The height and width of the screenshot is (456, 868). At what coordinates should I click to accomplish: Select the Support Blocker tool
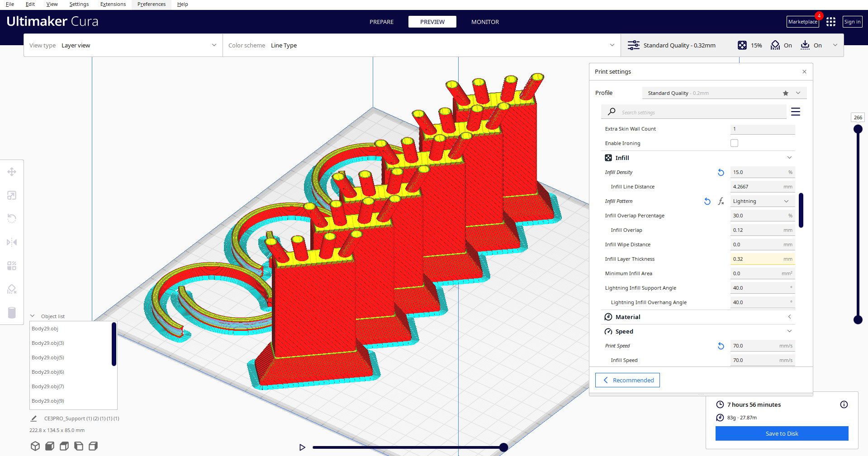(x=12, y=289)
